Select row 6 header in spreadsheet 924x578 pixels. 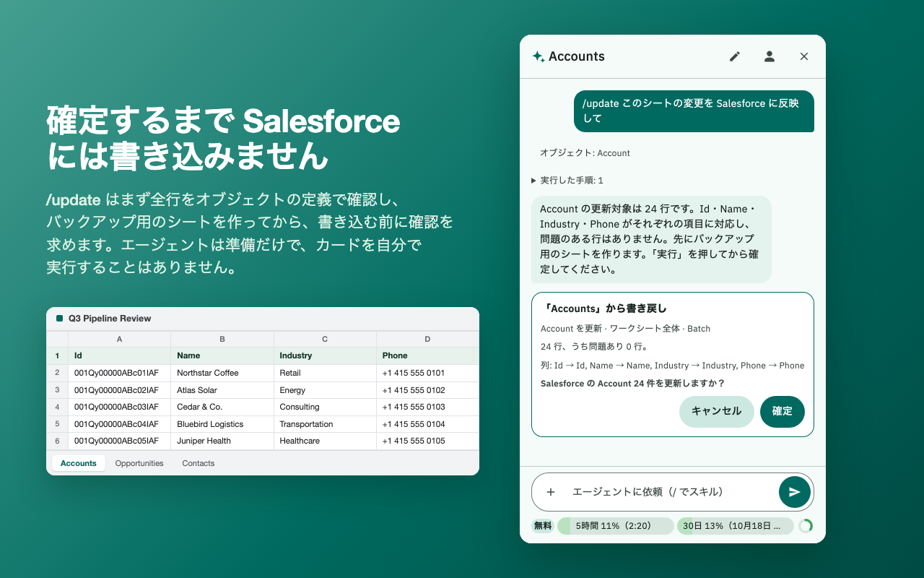click(x=57, y=441)
